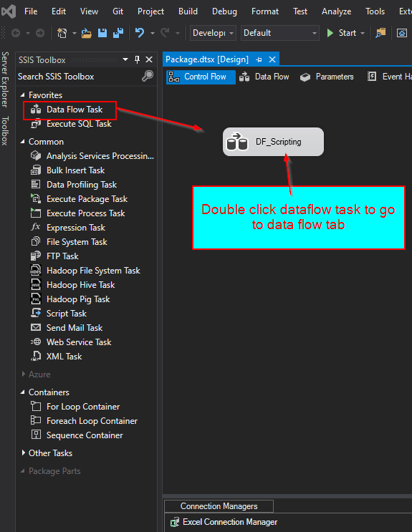Image resolution: width=412 pixels, height=532 pixels.
Task: Collapse the Common group
Action: pyautogui.click(x=22, y=142)
